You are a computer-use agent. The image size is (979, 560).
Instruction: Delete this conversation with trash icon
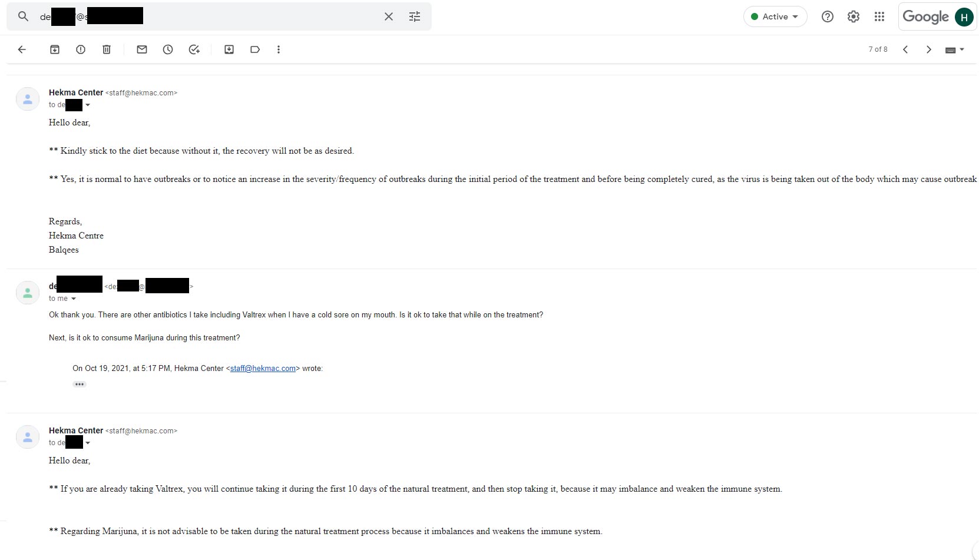click(x=107, y=49)
